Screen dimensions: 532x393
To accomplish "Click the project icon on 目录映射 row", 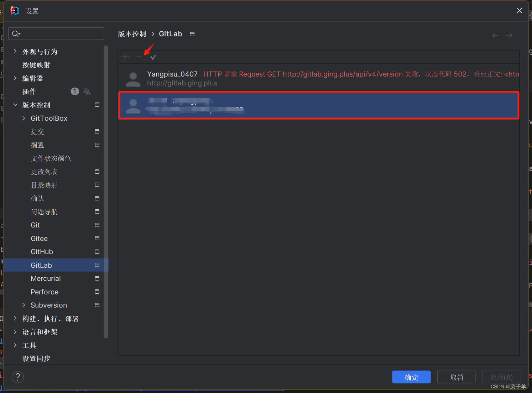I will click(97, 185).
